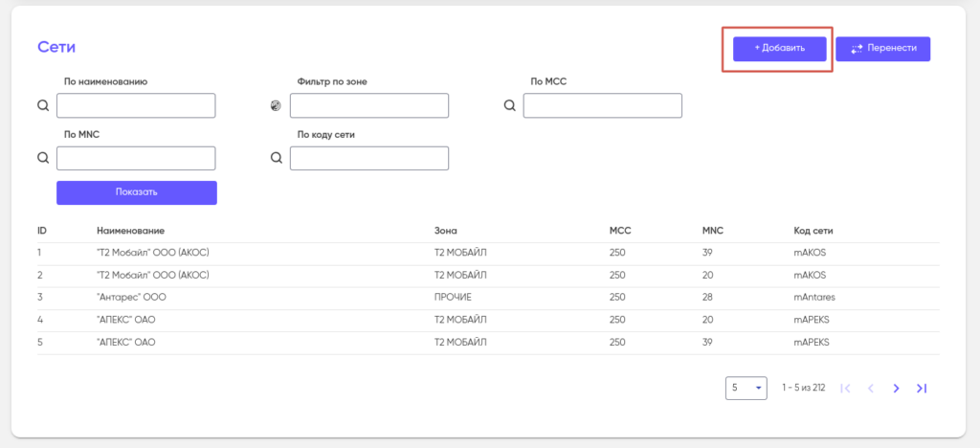Click the search icon beside По коду сети
The height and width of the screenshot is (448, 980).
pos(276,158)
